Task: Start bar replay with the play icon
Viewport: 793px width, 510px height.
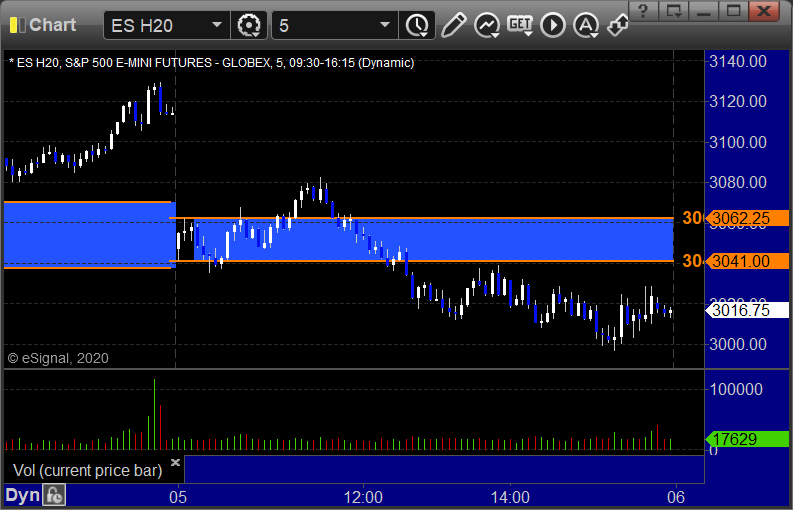Action: 553,25
